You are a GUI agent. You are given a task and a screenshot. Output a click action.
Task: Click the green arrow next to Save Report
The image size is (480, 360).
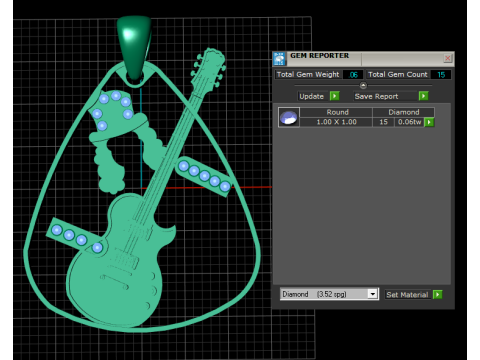[423, 96]
